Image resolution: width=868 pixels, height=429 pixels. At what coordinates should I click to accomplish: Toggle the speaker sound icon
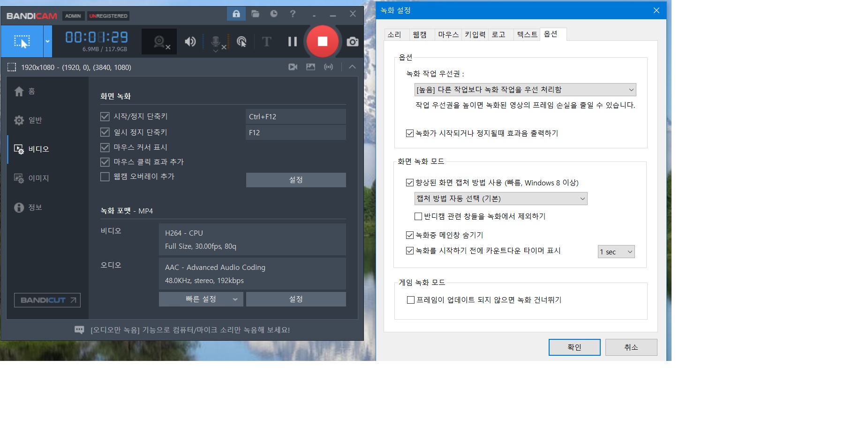(x=190, y=42)
